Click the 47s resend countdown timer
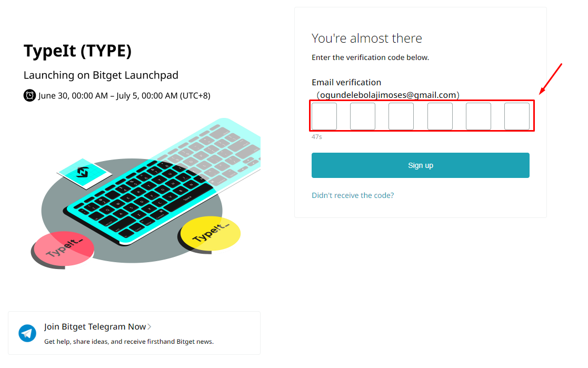The height and width of the screenshot is (368, 588). coord(316,137)
